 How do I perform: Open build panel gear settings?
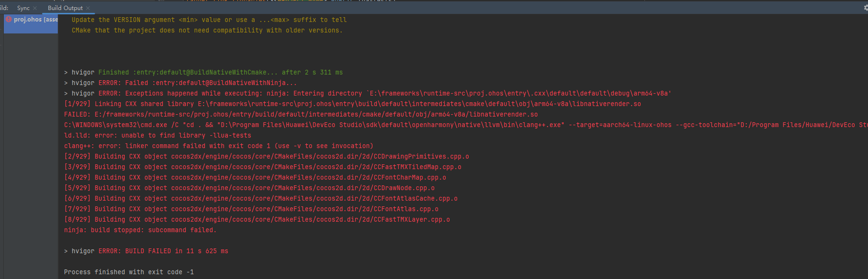click(865, 8)
